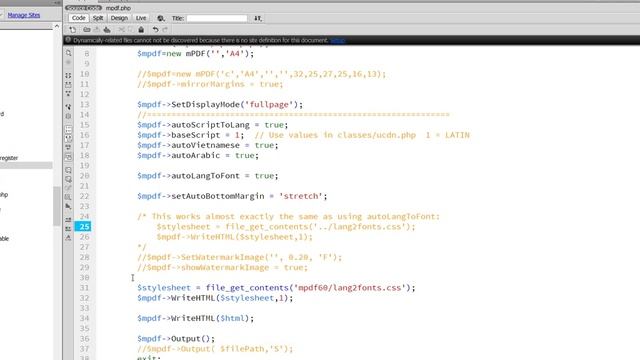640x360 pixels.
Task: Click left panel vertical scrollbar thumb
Action: [x=57, y=206]
